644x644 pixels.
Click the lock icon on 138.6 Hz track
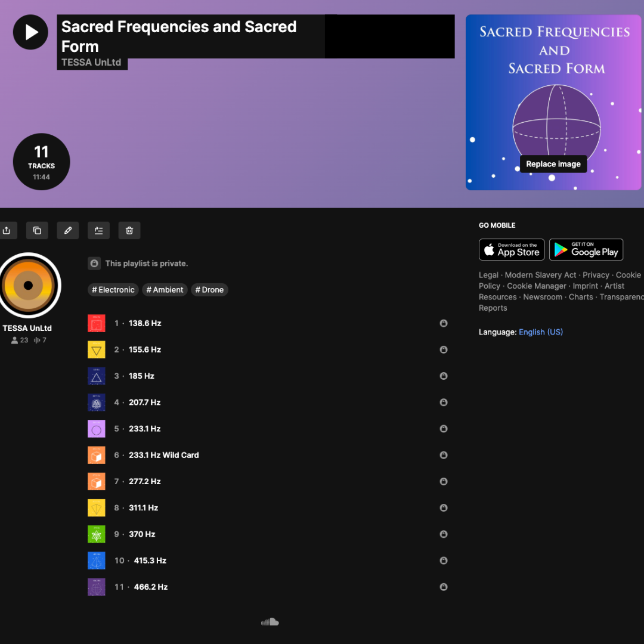point(444,323)
